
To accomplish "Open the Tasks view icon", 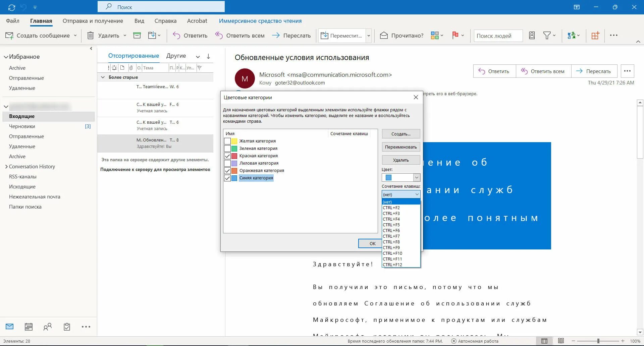I will tap(66, 327).
